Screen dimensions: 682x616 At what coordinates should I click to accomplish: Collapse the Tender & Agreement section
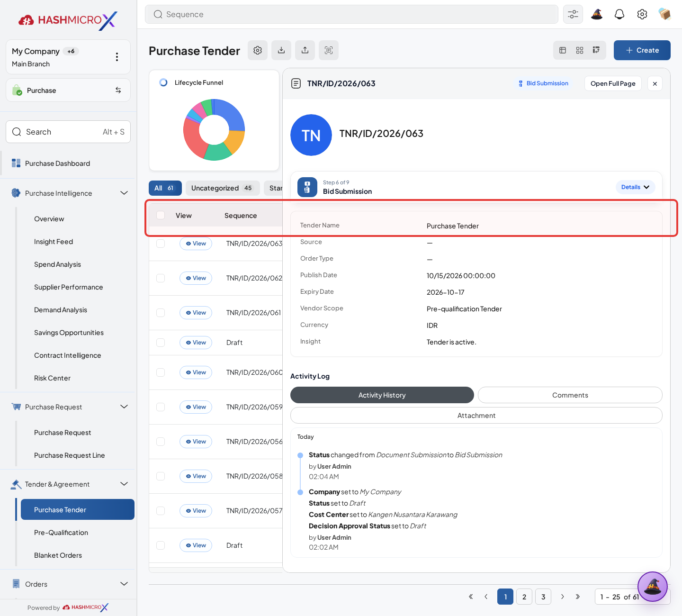pyautogui.click(x=124, y=484)
